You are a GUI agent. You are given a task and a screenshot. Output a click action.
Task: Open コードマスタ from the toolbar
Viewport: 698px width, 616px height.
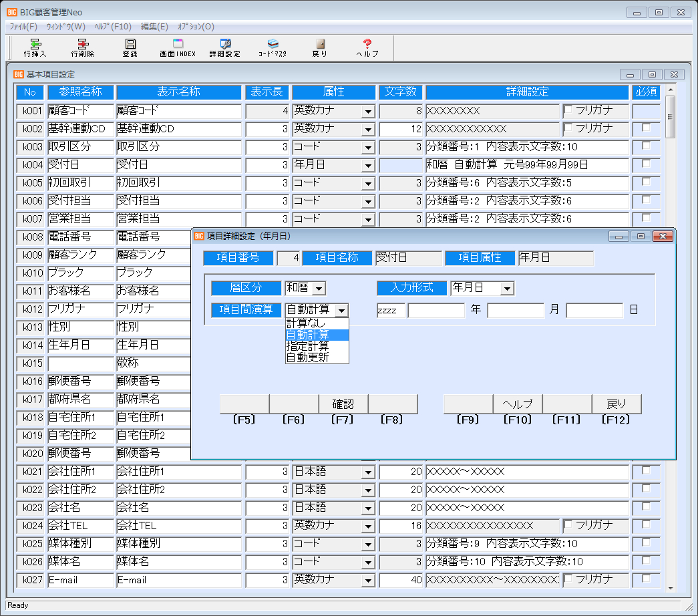pyautogui.click(x=273, y=47)
